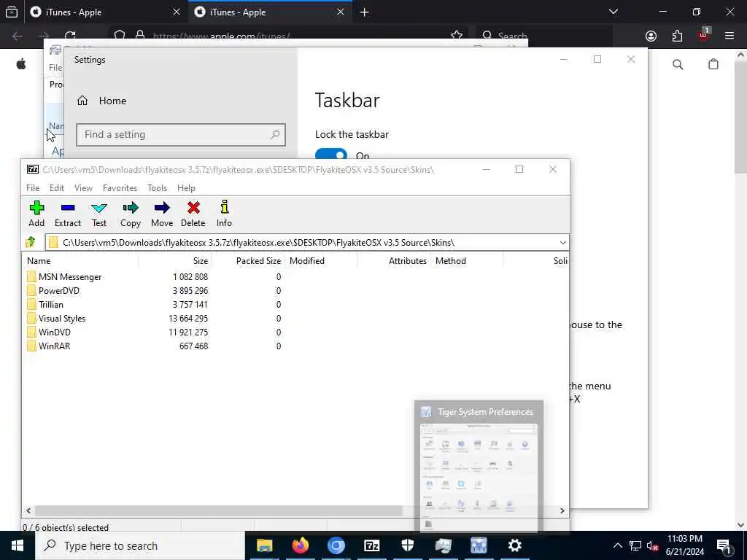Screen dimensions: 747x560
Task: Open the Tools menu in 7-Zip
Action: (158, 188)
